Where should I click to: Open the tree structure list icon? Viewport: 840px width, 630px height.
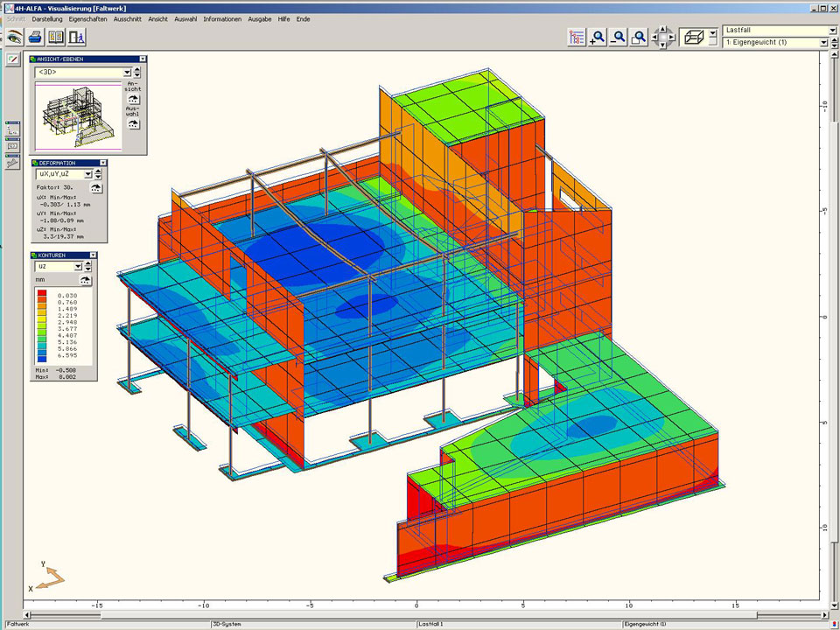[577, 37]
